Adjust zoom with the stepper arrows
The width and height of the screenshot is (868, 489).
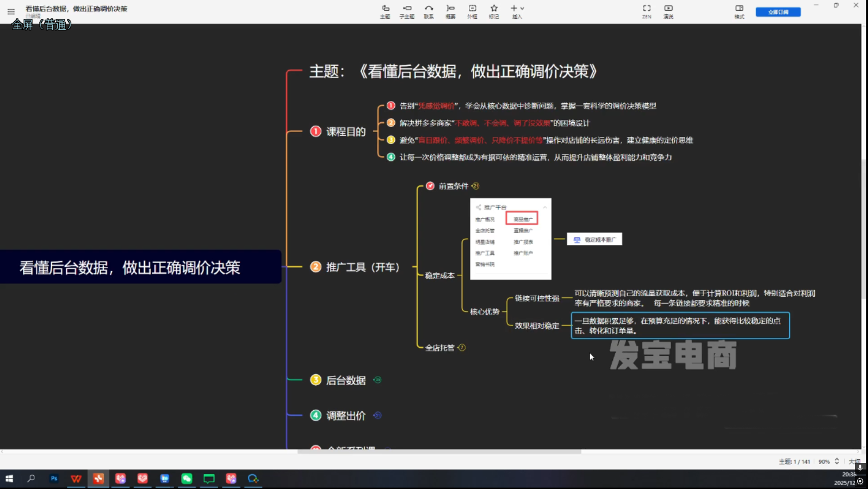(837, 461)
